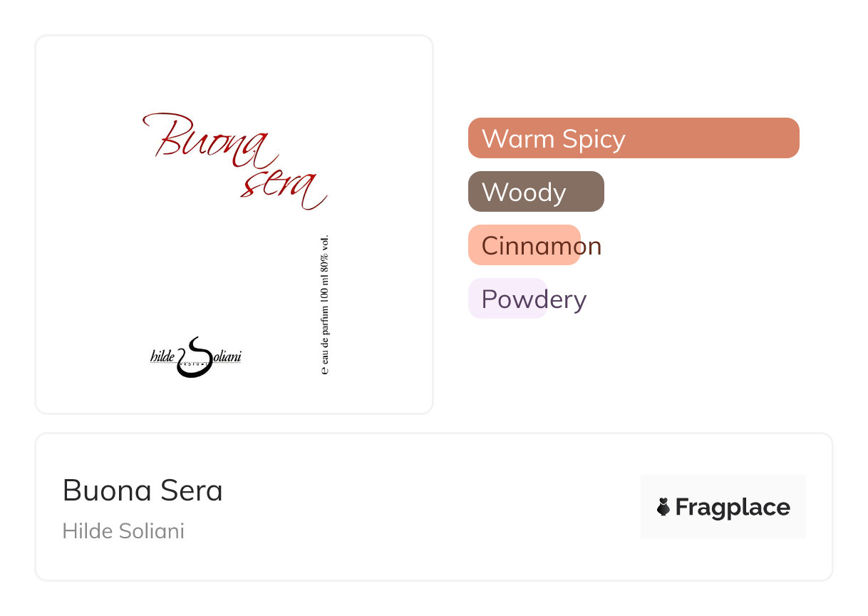Click the Fragplace perfume bottle icon
Image resolution: width=868 pixels, height=616 pixels.
663,507
